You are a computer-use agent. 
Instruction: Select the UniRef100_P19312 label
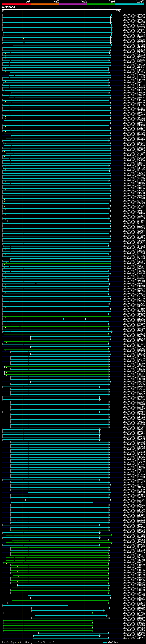coord(134,244)
